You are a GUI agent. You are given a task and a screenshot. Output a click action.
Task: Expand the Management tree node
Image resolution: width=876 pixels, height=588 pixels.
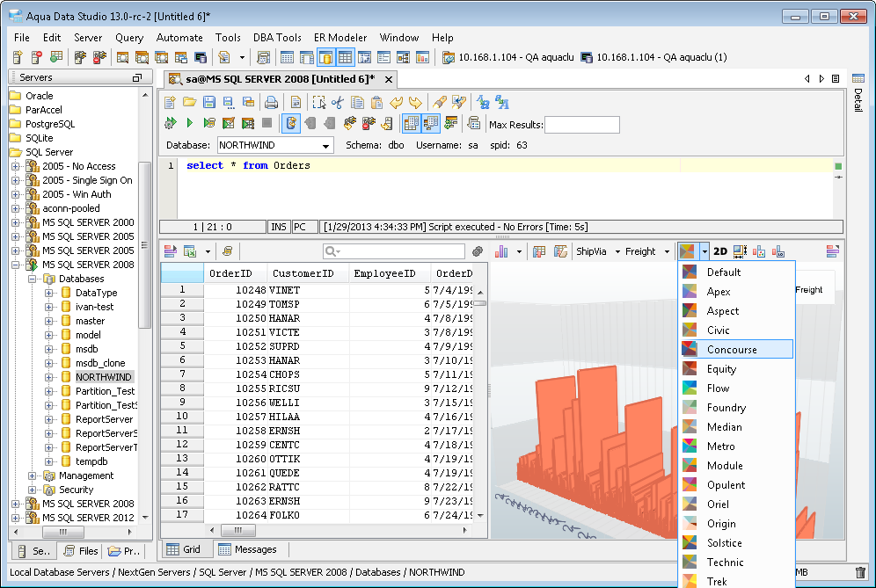32,475
